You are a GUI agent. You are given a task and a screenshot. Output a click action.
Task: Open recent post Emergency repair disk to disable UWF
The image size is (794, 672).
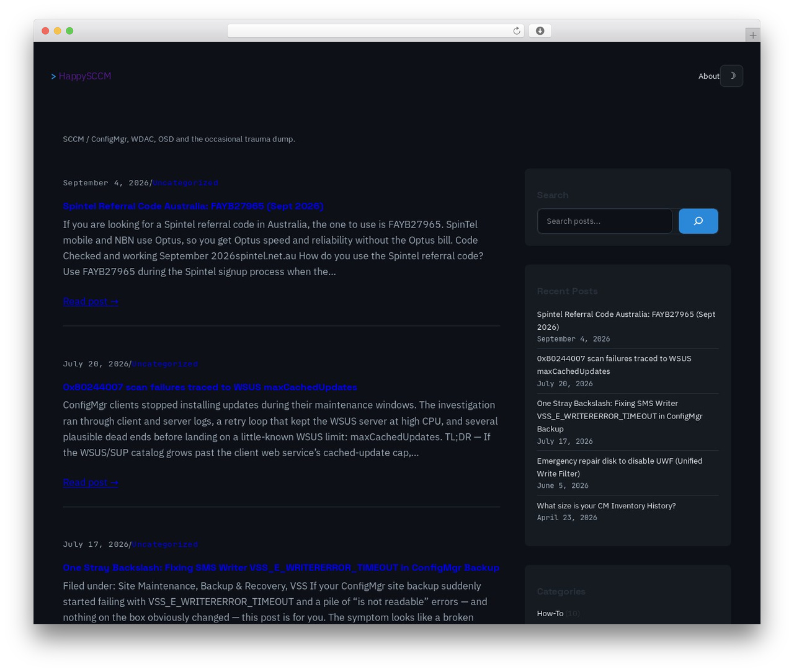coord(620,467)
